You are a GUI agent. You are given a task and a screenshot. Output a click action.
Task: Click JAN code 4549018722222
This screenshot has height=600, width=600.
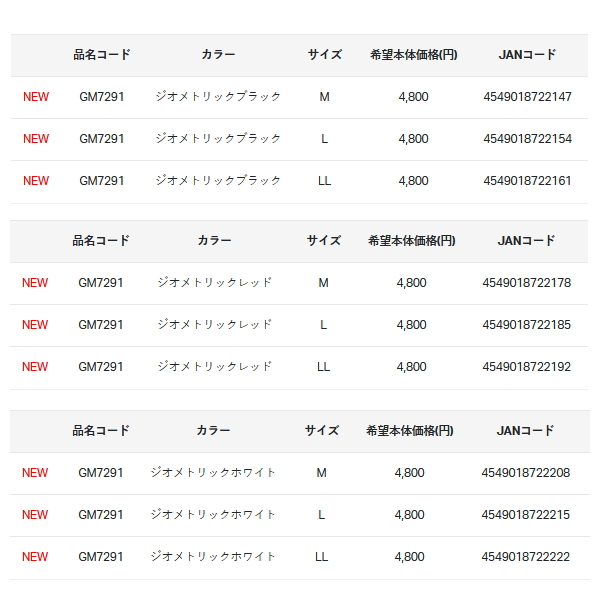point(526,557)
